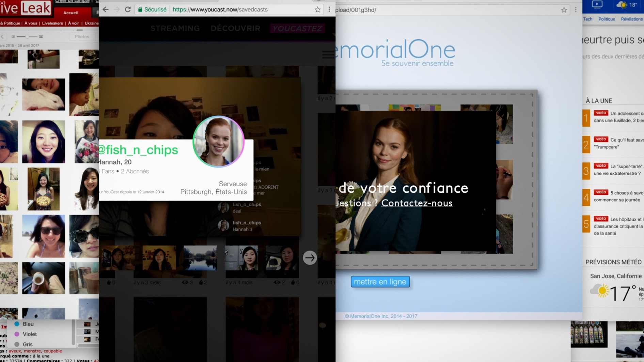Click the mettre en ligne button

(x=380, y=282)
